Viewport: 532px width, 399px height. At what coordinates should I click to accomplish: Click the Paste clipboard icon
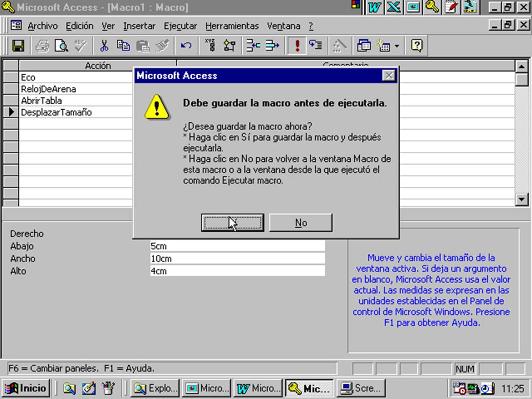tap(143, 45)
